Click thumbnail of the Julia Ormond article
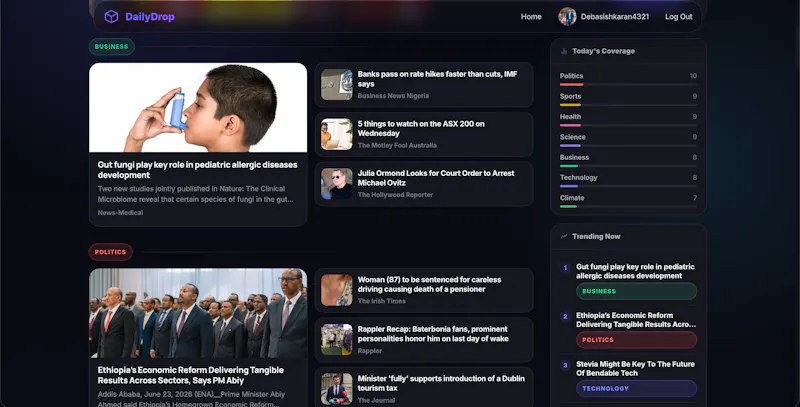800x407 pixels. (x=337, y=184)
